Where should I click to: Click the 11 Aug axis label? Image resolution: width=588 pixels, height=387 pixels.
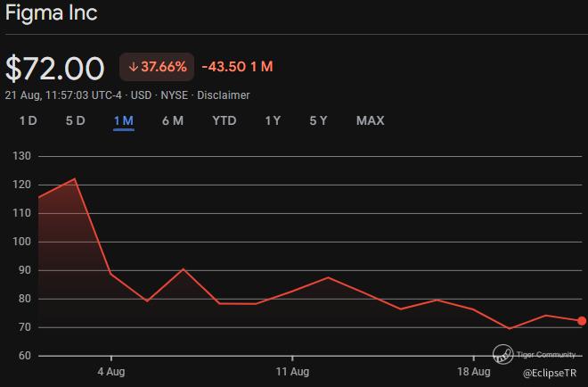(292, 372)
